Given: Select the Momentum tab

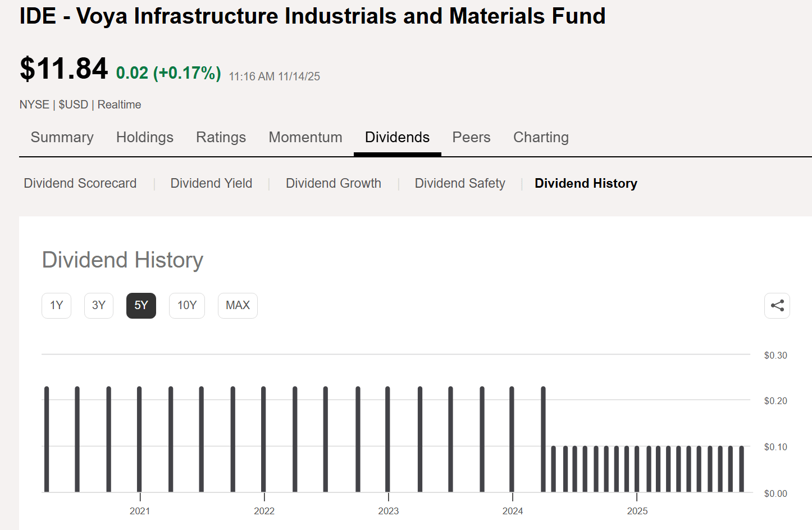Looking at the screenshot, I should (305, 137).
